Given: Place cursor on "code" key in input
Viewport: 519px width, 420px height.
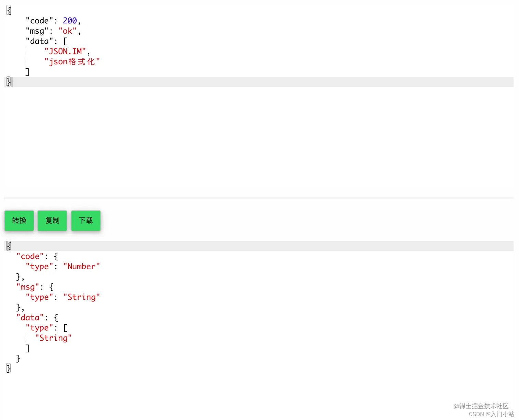Looking at the screenshot, I should pyautogui.click(x=39, y=21).
